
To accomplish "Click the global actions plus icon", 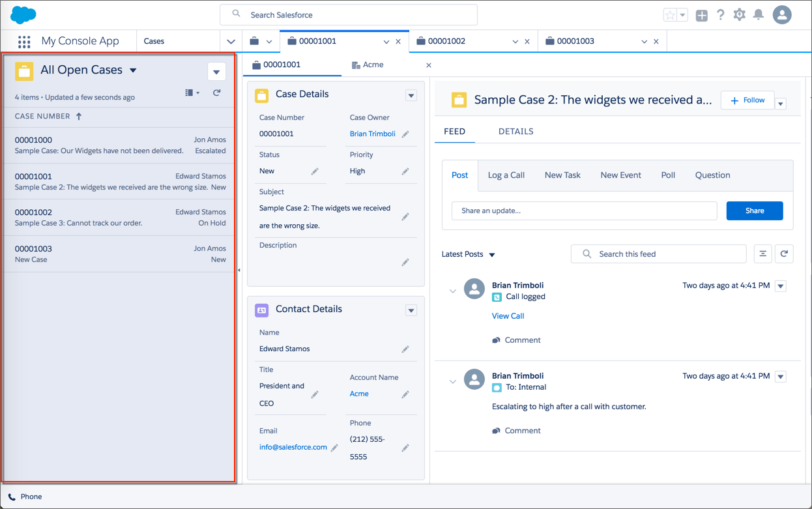I will (701, 14).
